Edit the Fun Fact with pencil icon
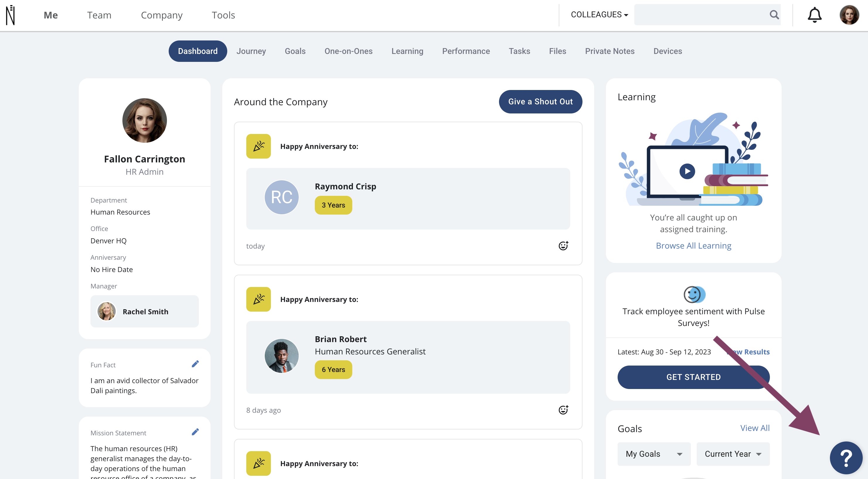This screenshot has height=479, width=868. tap(195, 364)
